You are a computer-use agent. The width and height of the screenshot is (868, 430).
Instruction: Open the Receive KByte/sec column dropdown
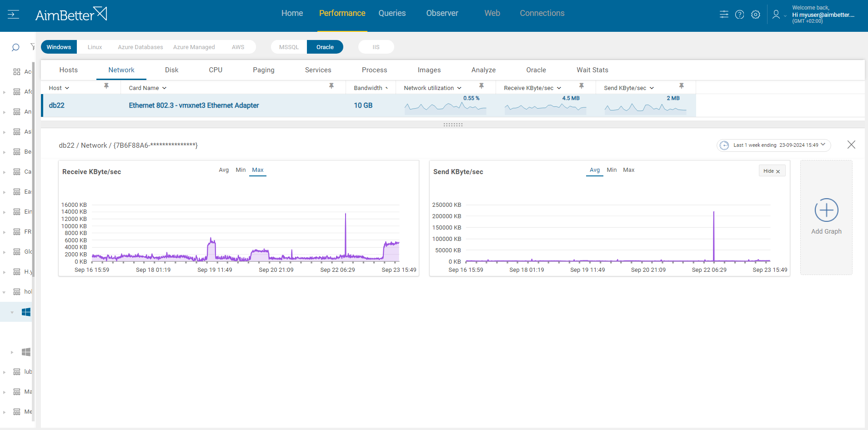(x=559, y=88)
